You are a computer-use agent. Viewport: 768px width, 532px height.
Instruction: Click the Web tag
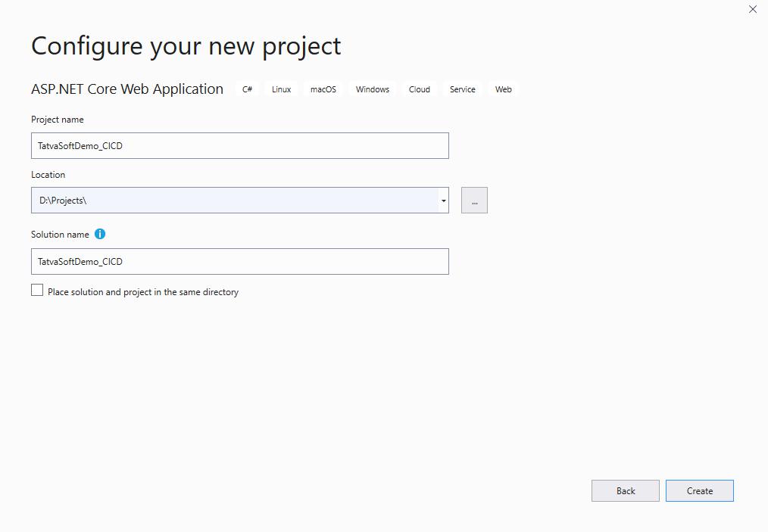tap(504, 89)
